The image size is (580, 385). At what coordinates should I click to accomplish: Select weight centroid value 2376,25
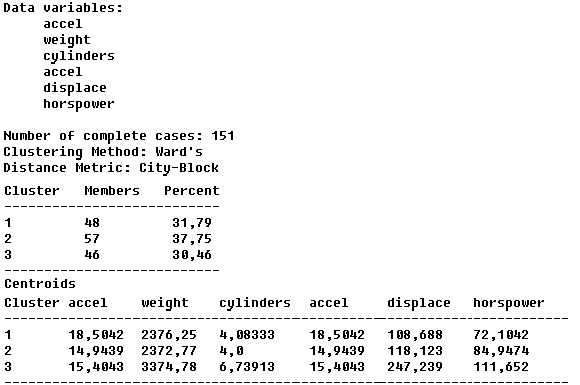point(169,335)
